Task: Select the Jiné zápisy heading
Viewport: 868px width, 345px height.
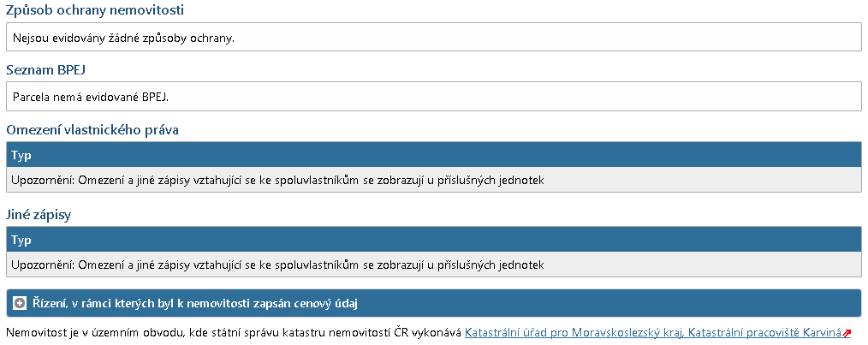Action: click(x=39, y=215)
